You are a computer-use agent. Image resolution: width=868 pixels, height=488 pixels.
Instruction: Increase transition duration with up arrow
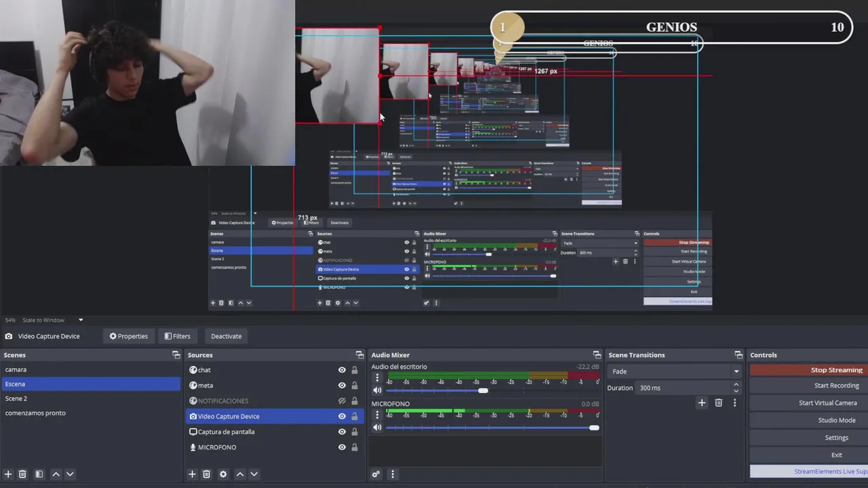736,384
